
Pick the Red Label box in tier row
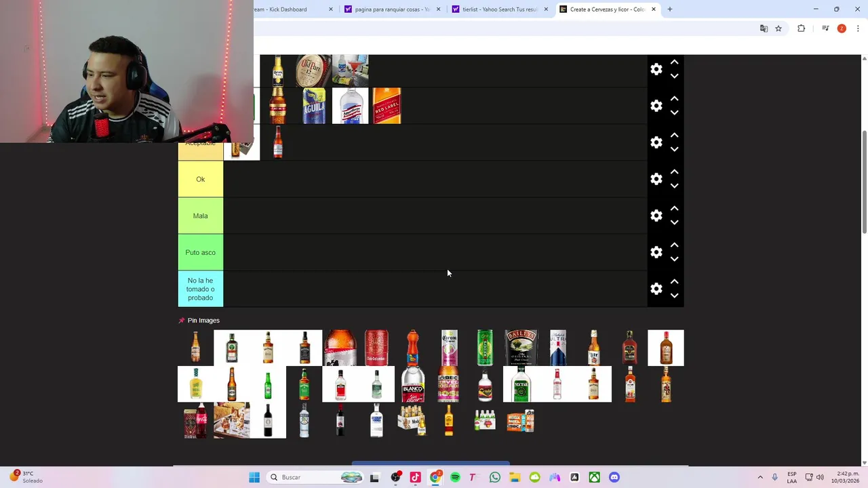tap(387, 106)
